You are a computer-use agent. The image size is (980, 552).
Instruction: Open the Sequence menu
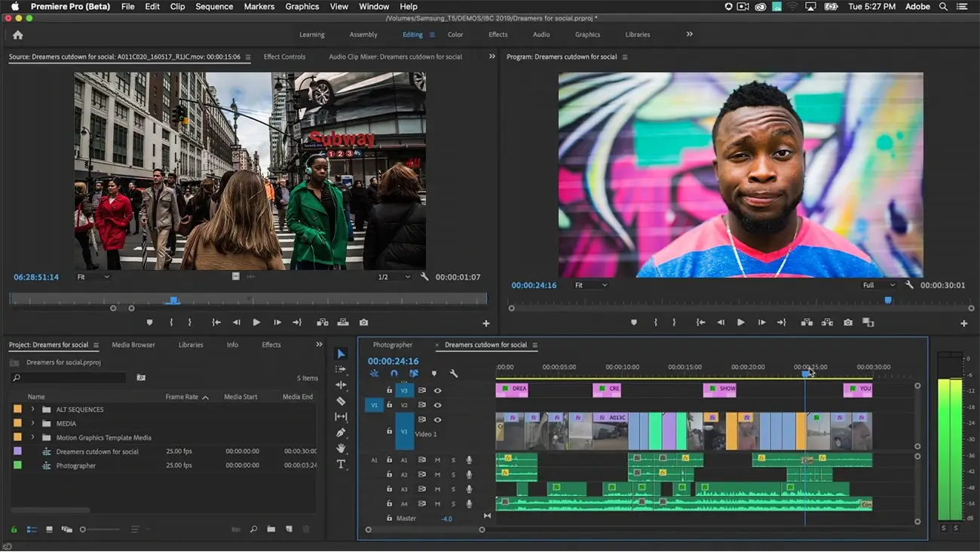coord(214,6)
